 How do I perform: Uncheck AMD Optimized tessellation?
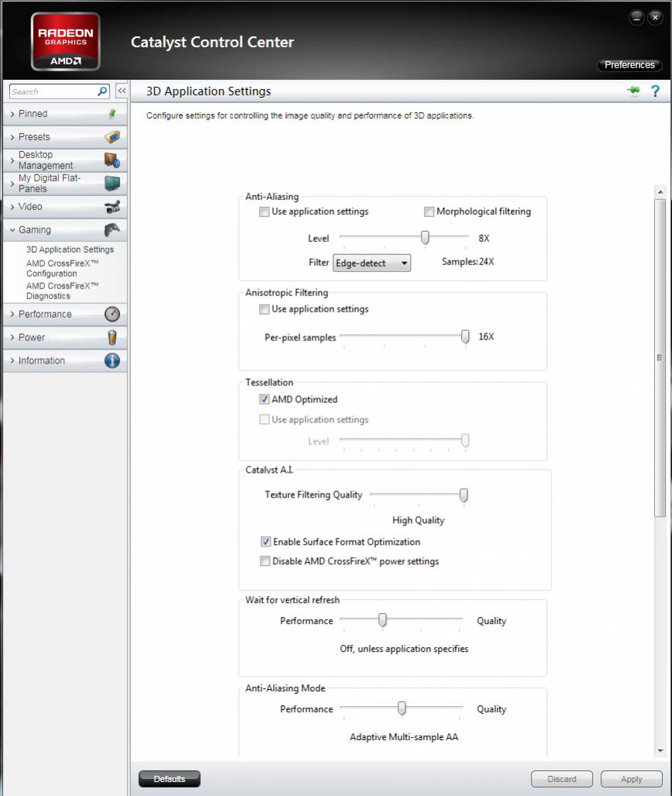264,399
